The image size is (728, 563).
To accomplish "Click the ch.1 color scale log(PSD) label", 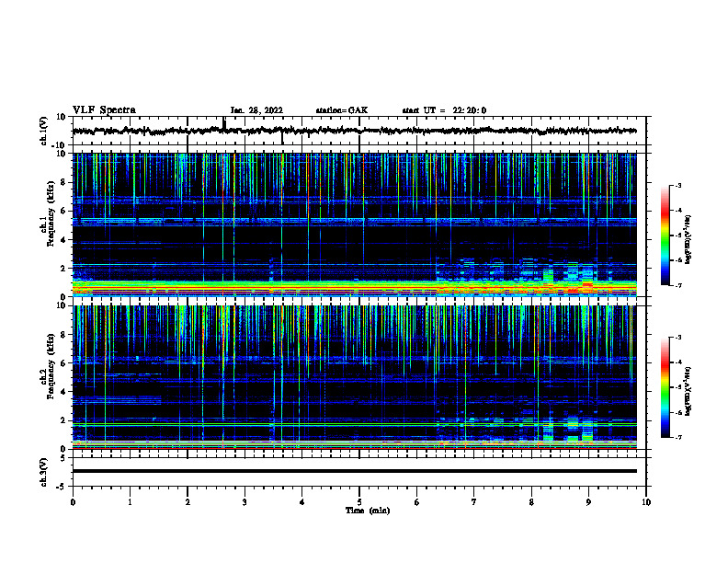I will (x=688, y=240).
